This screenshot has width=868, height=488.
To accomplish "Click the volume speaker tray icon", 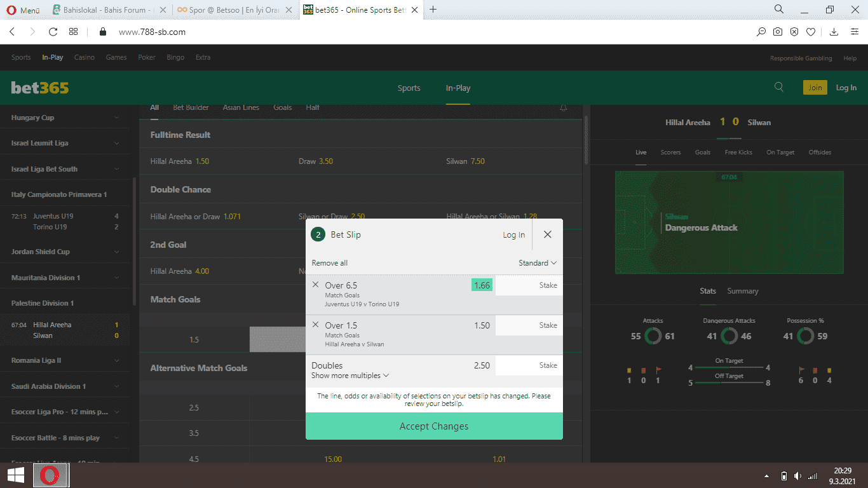I will [798, 476].
